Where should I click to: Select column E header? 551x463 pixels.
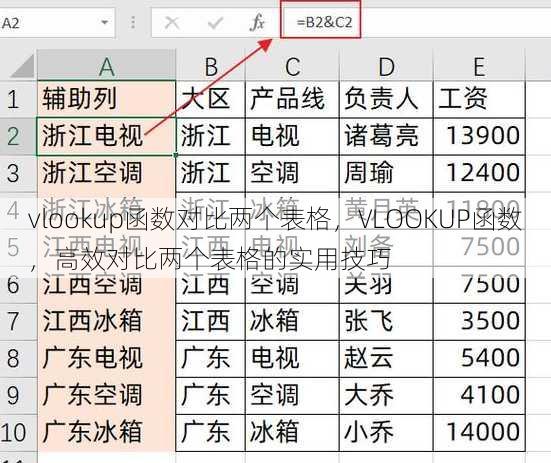pyautogui.click(x=479, y=66)
